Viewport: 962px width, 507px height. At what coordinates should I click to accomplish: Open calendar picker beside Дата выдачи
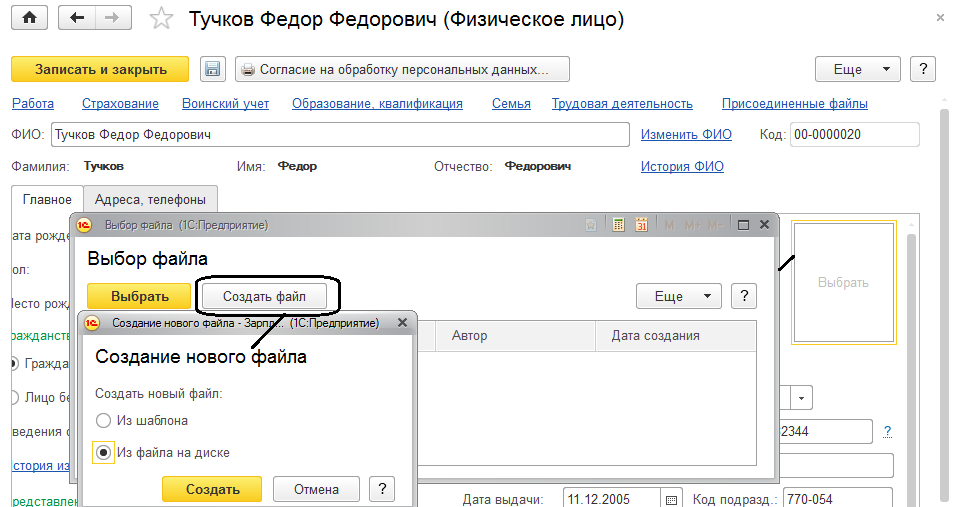tap(671, 499)
